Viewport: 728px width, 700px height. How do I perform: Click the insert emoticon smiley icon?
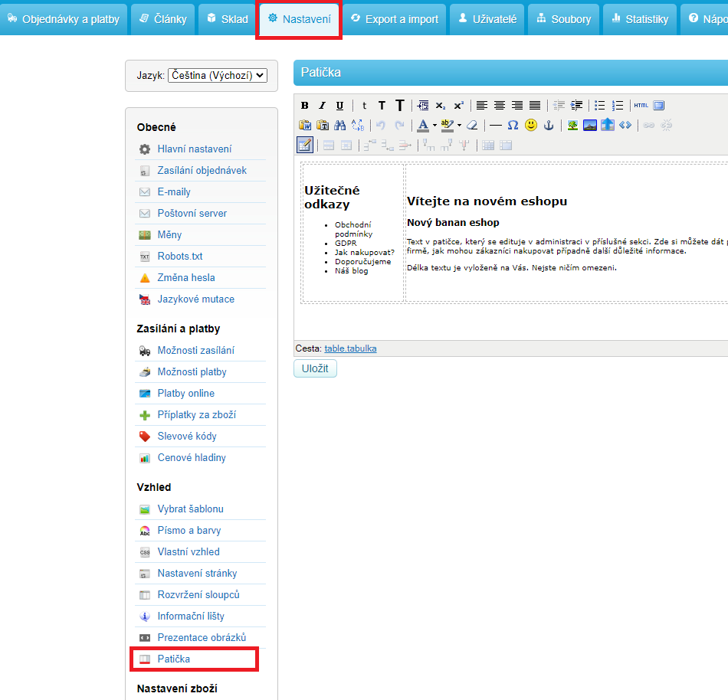tap(531, 125)
